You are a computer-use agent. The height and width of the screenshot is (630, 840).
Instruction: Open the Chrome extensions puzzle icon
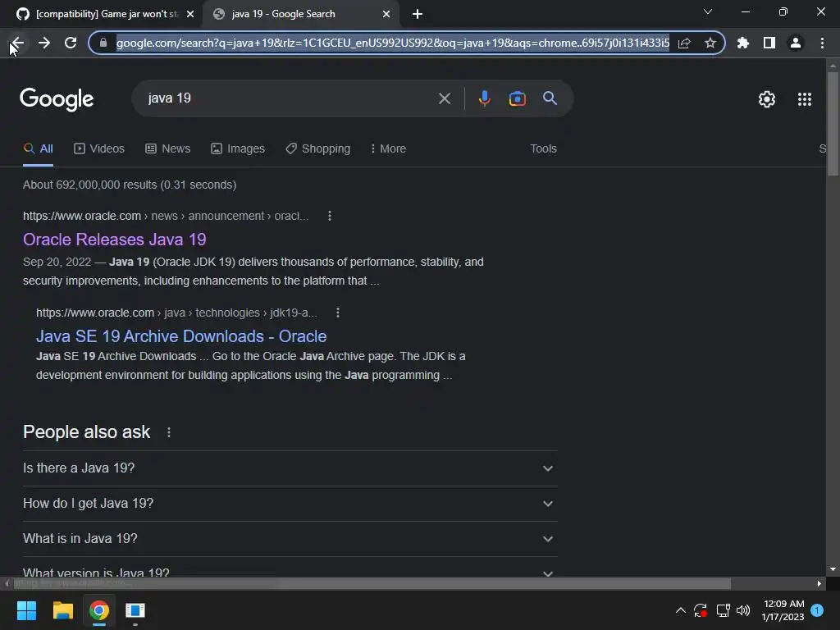point(743,43)
